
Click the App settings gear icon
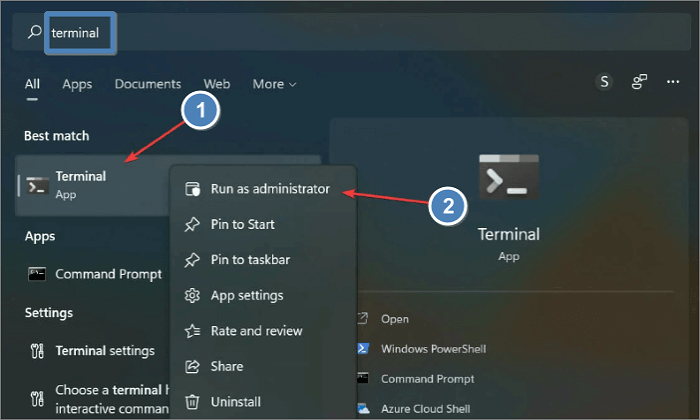(x=192, y=295)
